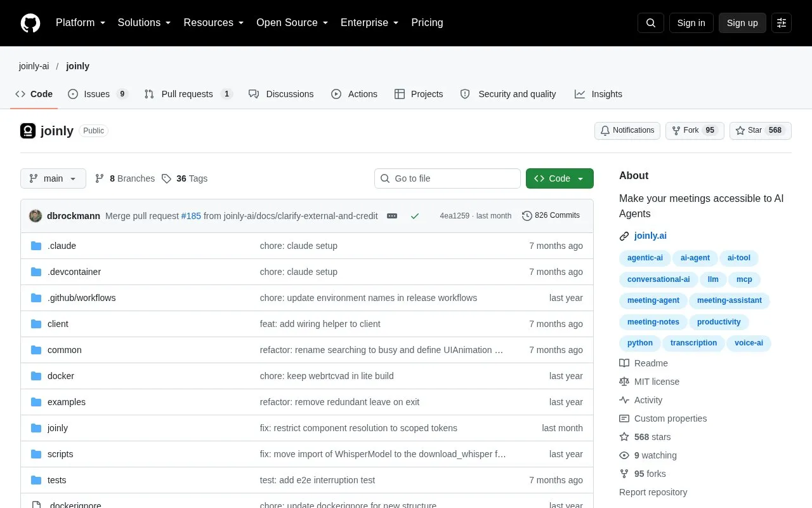Image resolution: width=812 pixels, height=508 pixels.
Task: Click the link icon beside joinly.ai
Action: coord(624,236)
